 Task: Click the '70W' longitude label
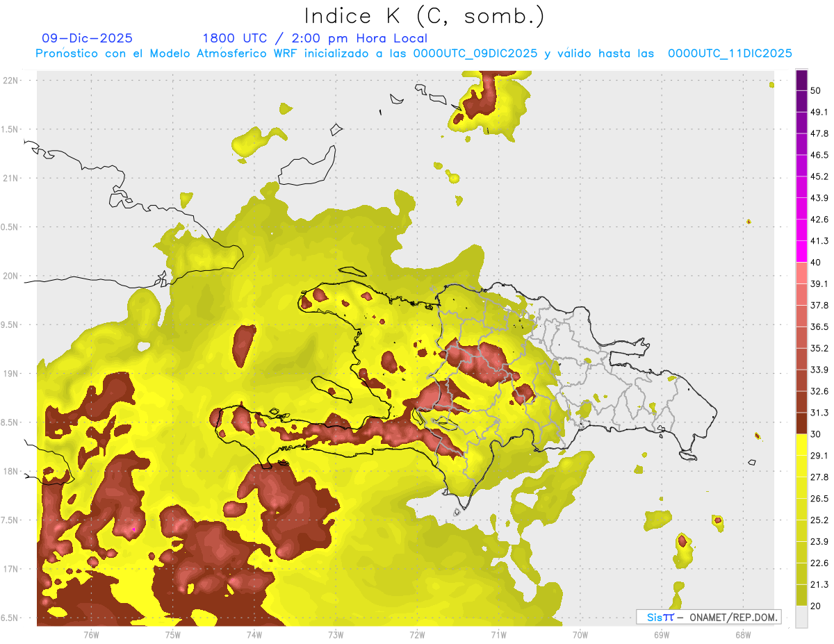580,634
